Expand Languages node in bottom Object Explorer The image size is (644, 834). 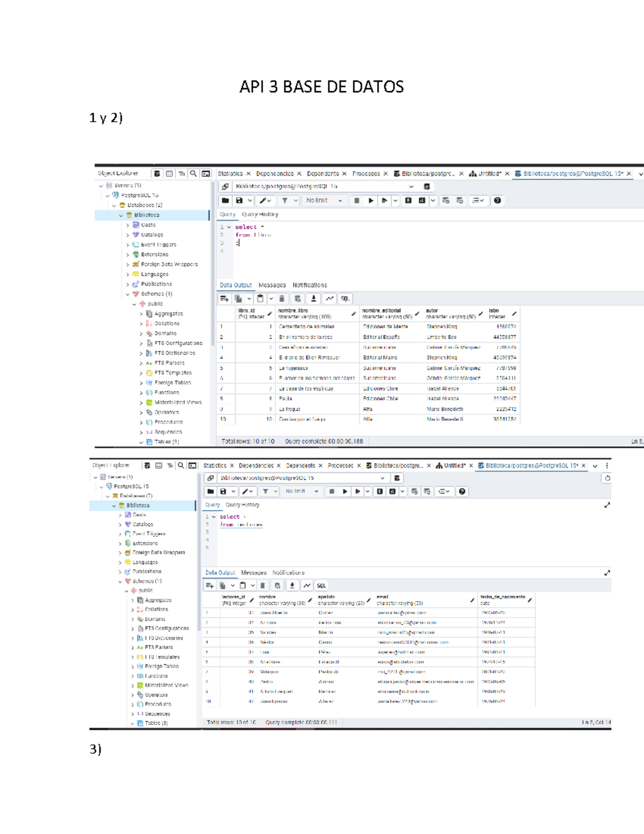120,562
